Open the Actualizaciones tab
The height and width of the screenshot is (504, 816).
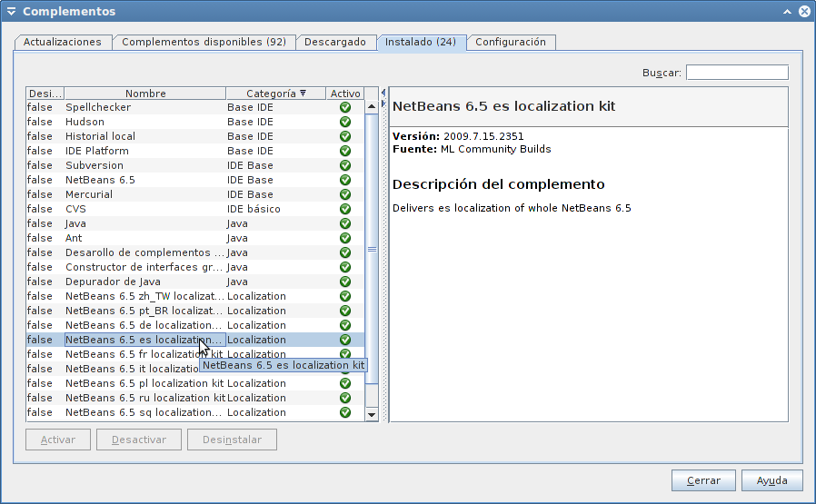point(63,42)
